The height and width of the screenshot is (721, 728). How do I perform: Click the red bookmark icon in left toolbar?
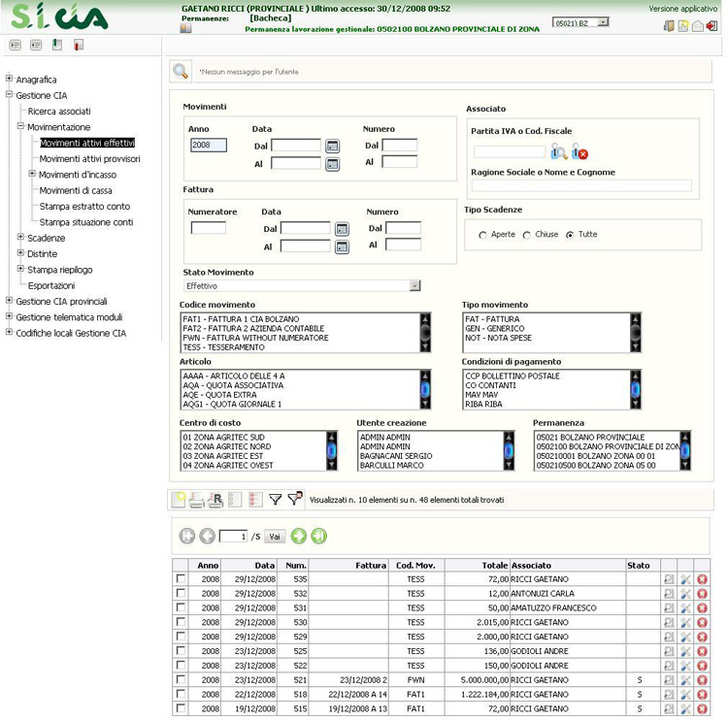79,45
